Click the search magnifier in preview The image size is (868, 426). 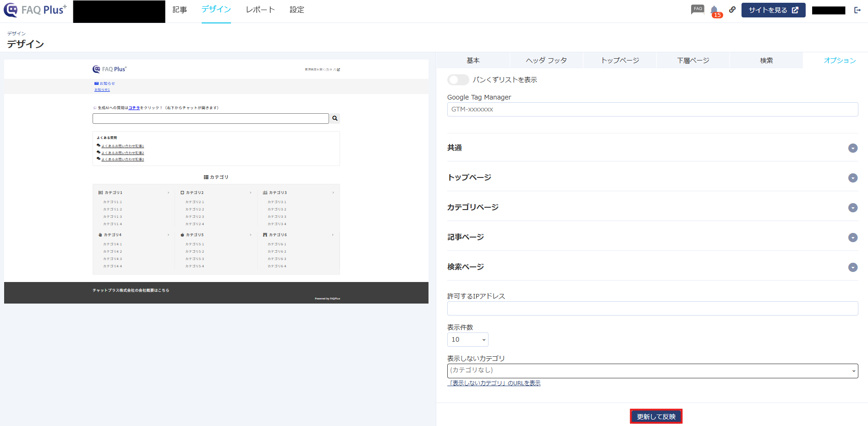335,118
